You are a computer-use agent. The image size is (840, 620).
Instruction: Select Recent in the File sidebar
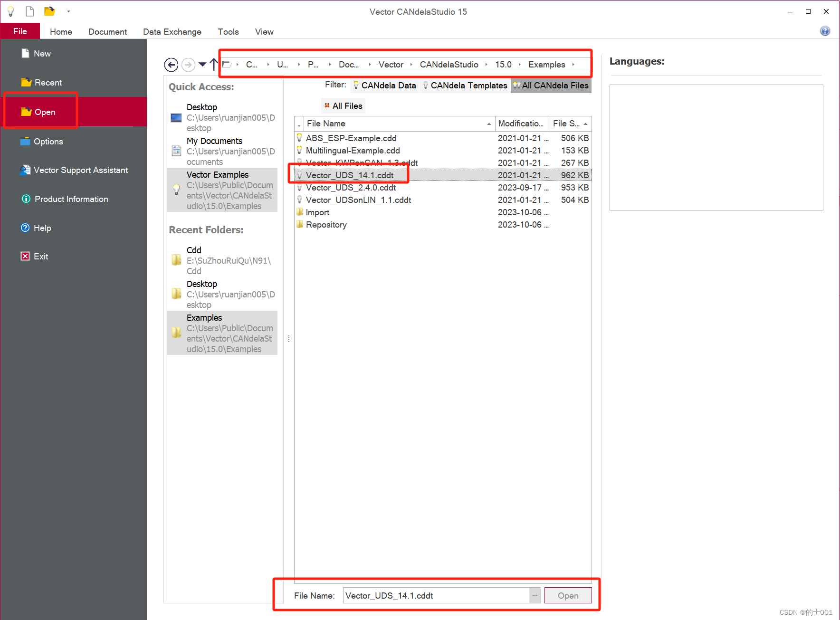74,83
